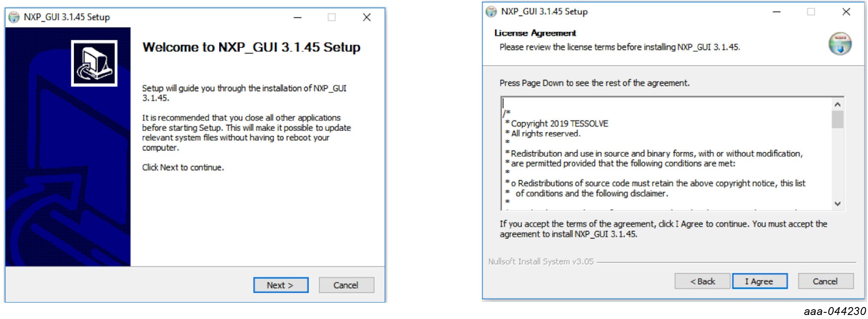Click the license text scroll down arrow
Screen dimensions: 868x319
837,204
